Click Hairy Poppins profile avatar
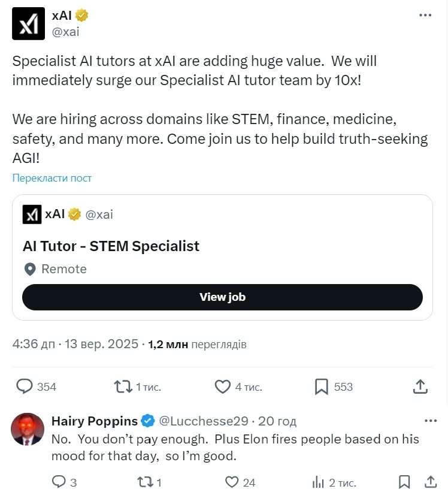448x495 pixels. (x=28, y=429)
